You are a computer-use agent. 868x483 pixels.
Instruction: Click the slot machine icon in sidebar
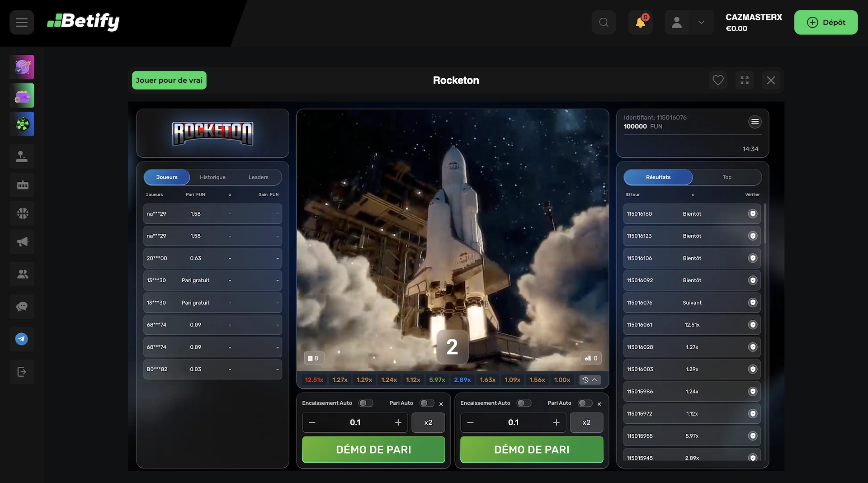[22, 185]
